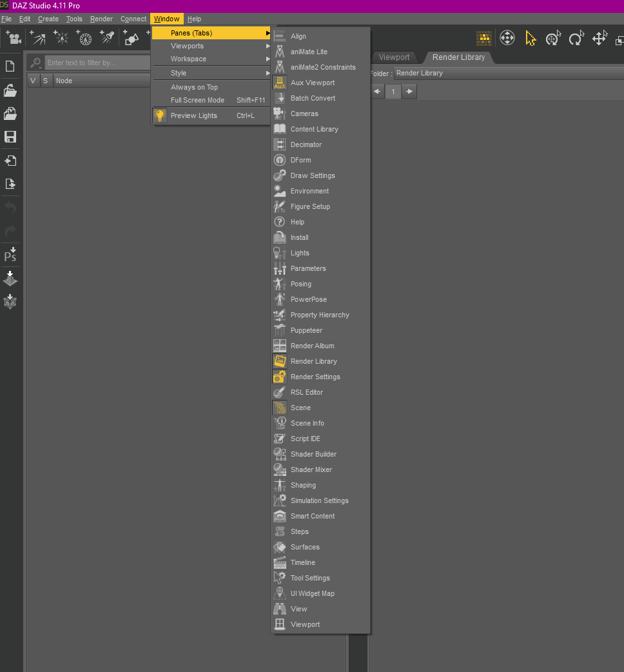This screenshot has height=672, width=624.
Task: Click the Photoshop bridge Ps icon
Action: [x=10, y=255]
